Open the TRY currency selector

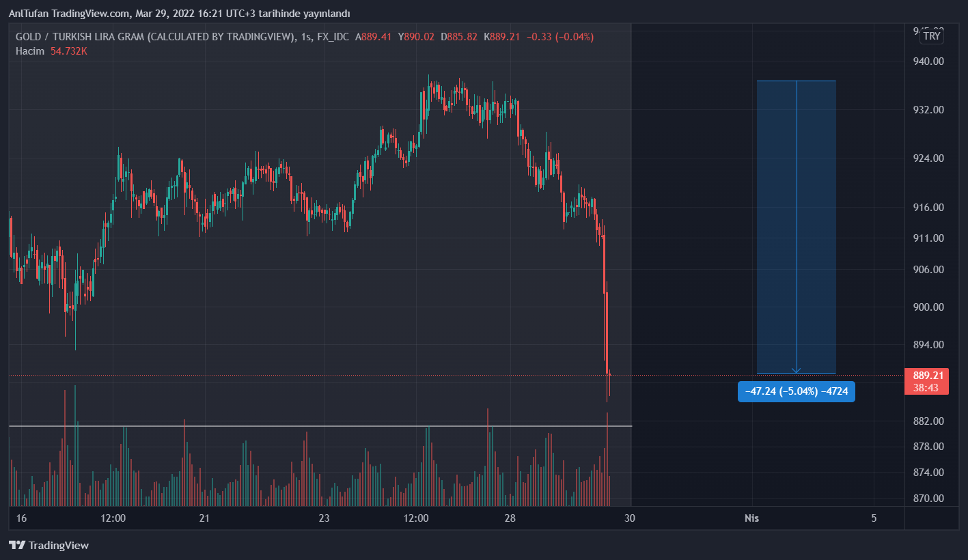click(x=931, y=36)
